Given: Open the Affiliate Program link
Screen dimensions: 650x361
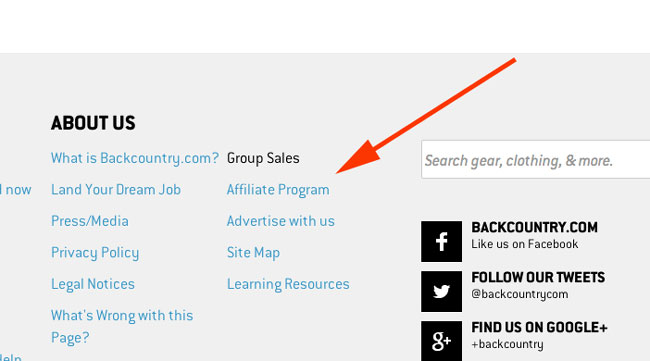Looking at the screenshot, I should coord(278,190).
